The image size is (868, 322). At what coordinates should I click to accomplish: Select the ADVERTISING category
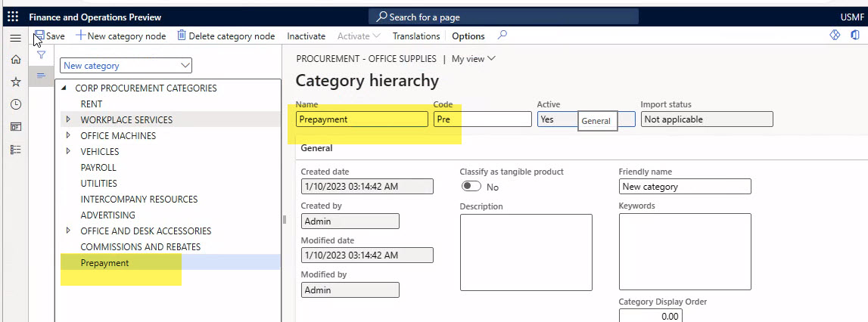(108, 215)
